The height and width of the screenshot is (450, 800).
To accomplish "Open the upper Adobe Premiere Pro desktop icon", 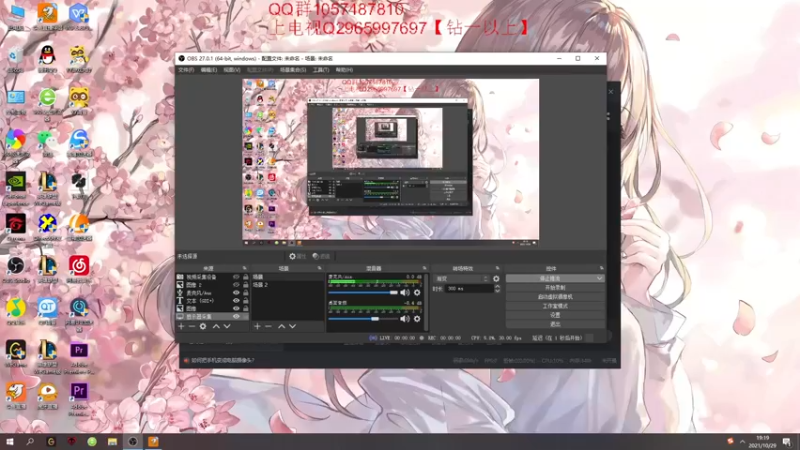I will [x=79, y=357].
